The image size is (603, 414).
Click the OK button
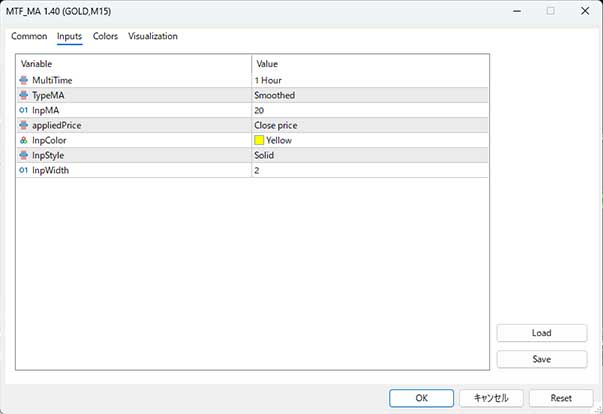pyautogui.click(x=421, y=398)
